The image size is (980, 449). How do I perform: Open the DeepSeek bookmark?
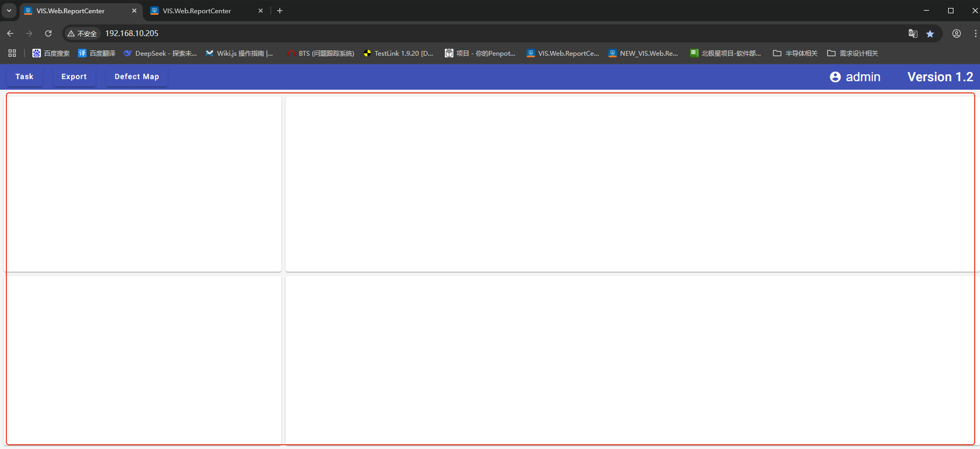tap(160, 53)
